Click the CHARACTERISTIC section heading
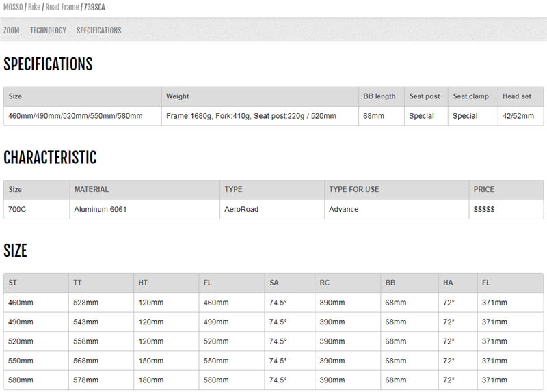This screenshot has height=392, width=547. point(50,158)
